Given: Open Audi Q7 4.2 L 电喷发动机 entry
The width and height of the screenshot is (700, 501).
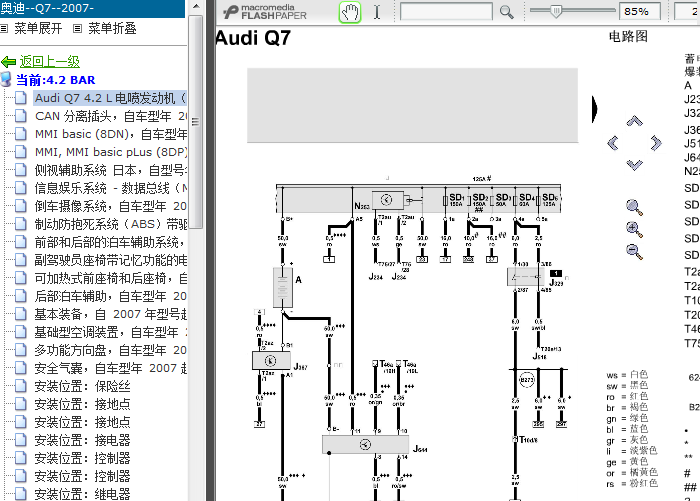Looking at the screenshot, I should click(x=110, y=98).
